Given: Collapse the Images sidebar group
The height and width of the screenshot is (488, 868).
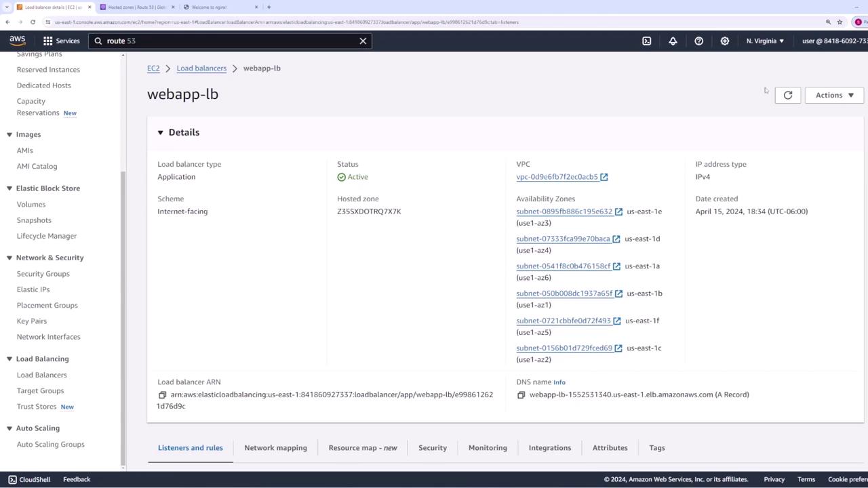Looking at the screenshot, I should coord(9,134).
